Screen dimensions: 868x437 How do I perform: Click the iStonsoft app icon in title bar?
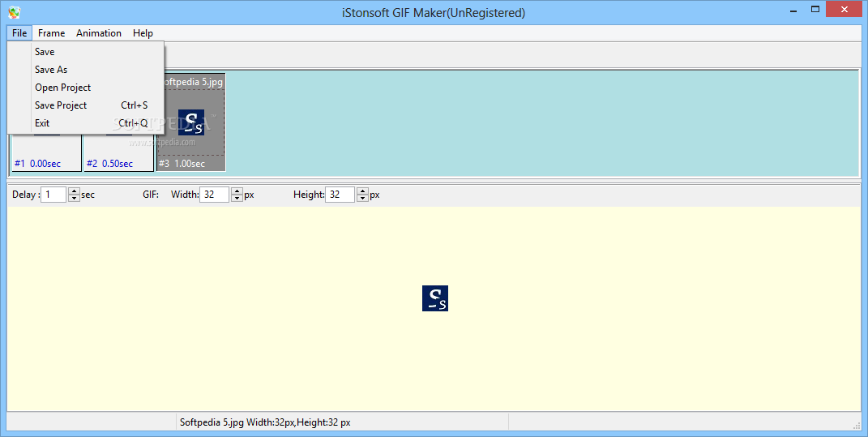[15, 11]
